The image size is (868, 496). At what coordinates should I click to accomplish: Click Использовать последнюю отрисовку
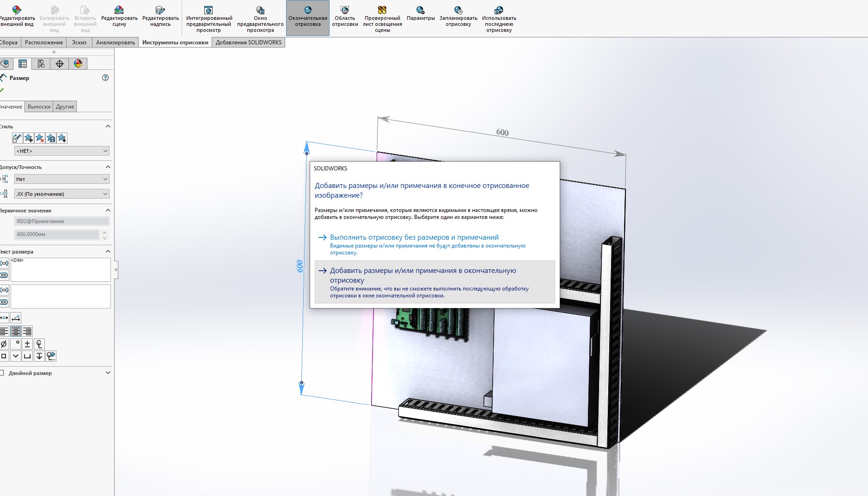[499, 19]
